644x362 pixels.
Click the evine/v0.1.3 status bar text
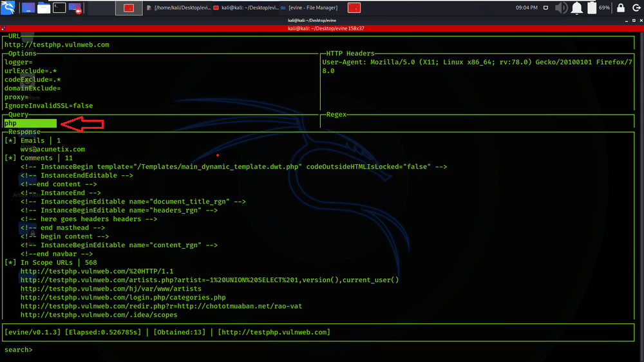coord(32,332)
